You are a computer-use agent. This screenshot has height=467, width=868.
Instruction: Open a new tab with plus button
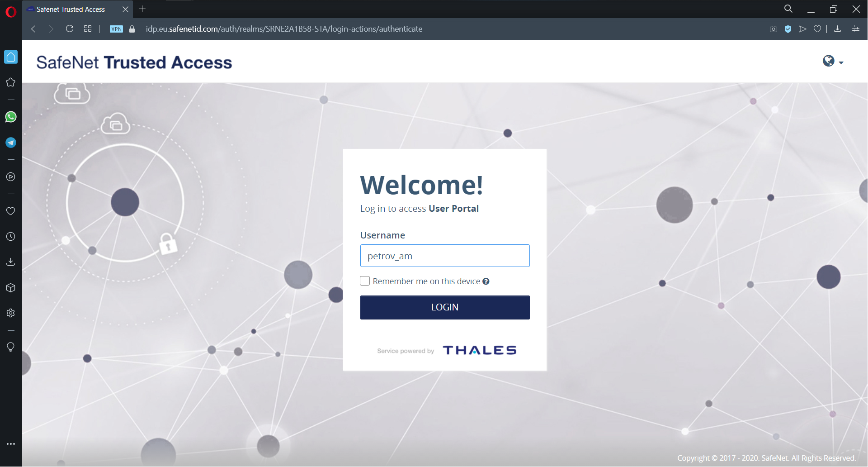coord(142,9)
